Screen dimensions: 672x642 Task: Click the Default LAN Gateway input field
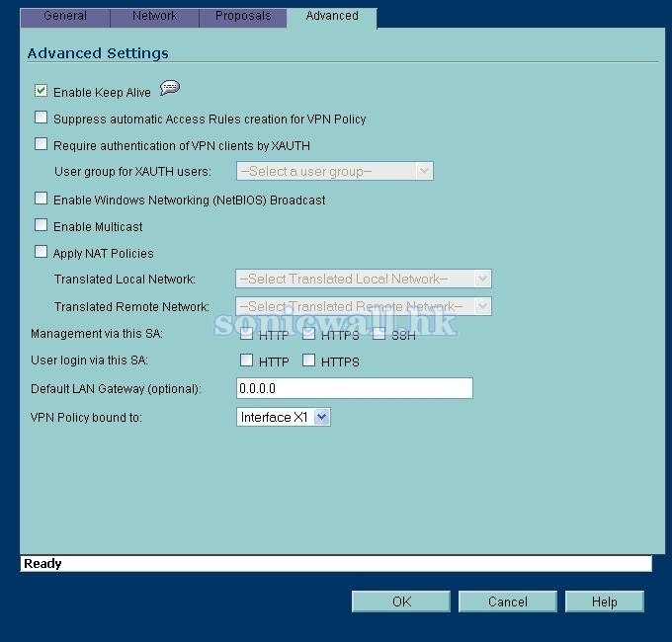pyautogui.click(x=354, y=388)
